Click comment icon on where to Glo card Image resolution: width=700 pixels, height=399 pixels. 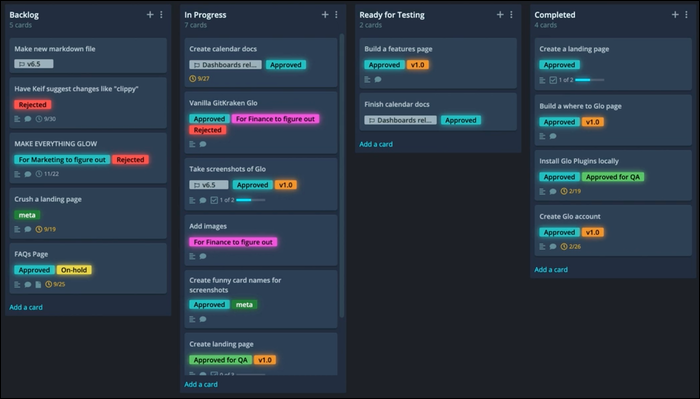(553, 136)
